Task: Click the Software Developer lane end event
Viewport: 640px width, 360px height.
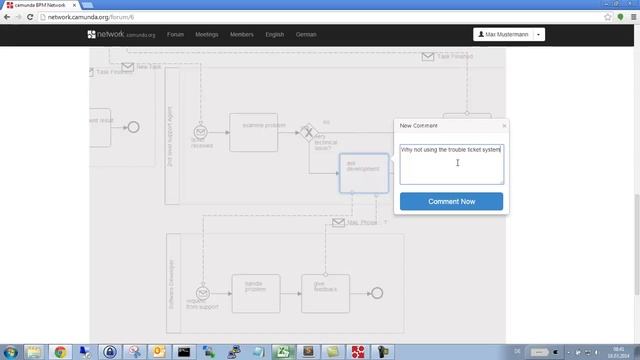Action: [x=377, y=293]
